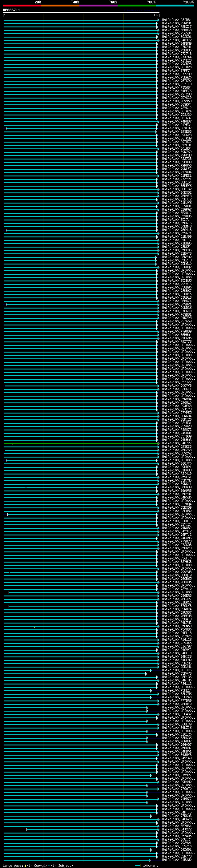
Task: Select hit UniRef100_B9SKD1
Action: [176, 37]
